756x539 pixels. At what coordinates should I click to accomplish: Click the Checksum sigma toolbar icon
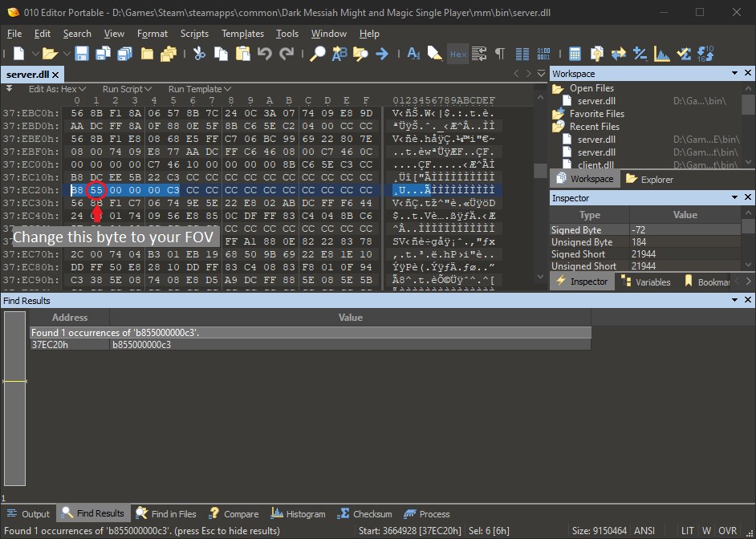pos(684,54)
